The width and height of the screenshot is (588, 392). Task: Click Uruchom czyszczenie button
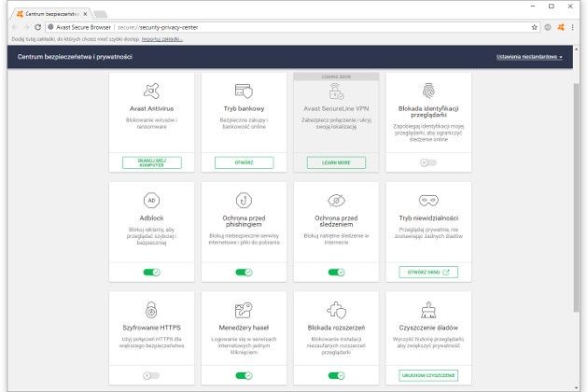pyautogui.click(x=428, y=375)
